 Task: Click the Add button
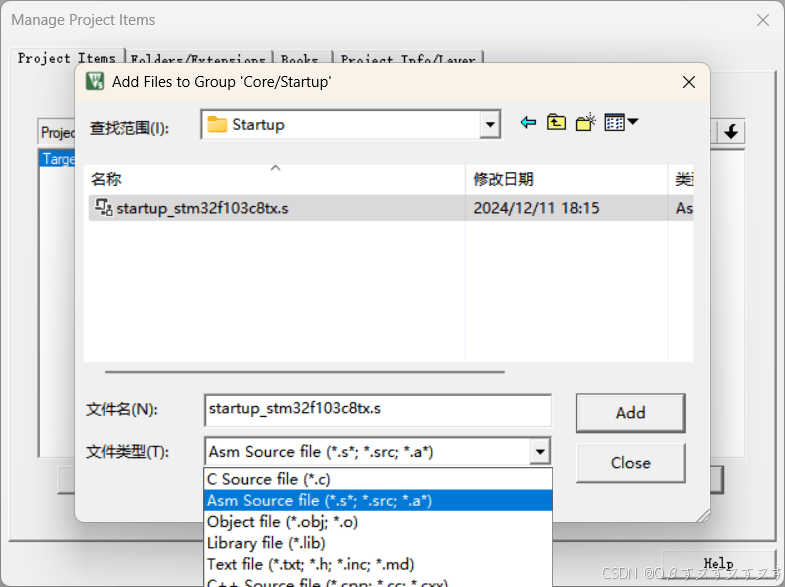[630, 413]
